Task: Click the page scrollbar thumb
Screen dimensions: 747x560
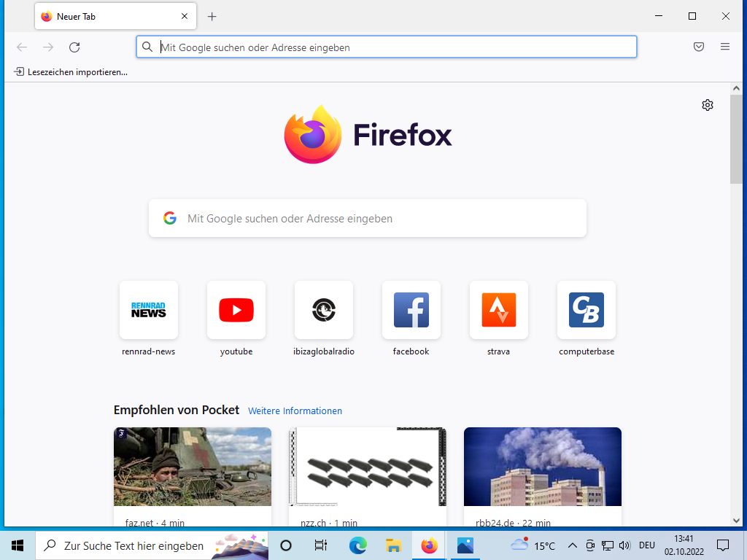Action: coord(736,139)
